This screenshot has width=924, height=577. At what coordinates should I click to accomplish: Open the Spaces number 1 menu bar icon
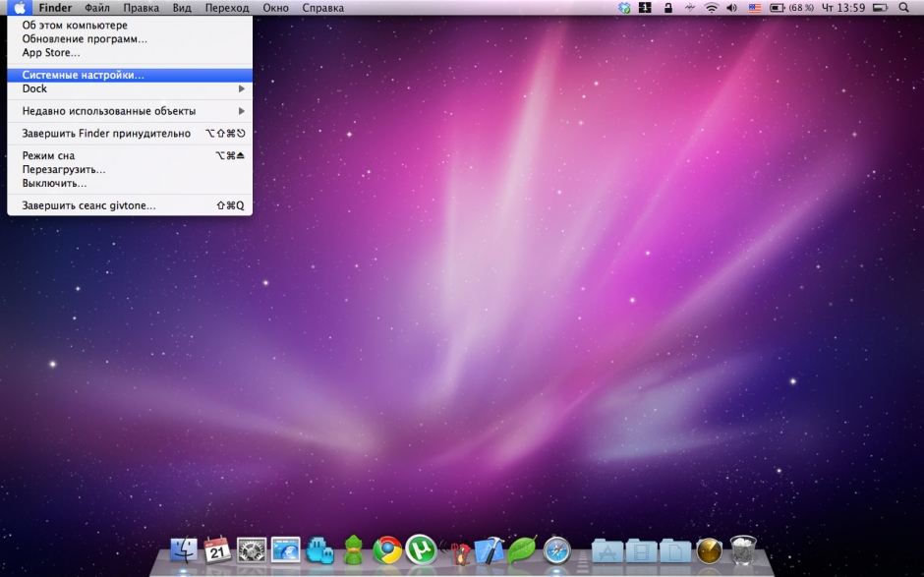(x=645, y=8)
